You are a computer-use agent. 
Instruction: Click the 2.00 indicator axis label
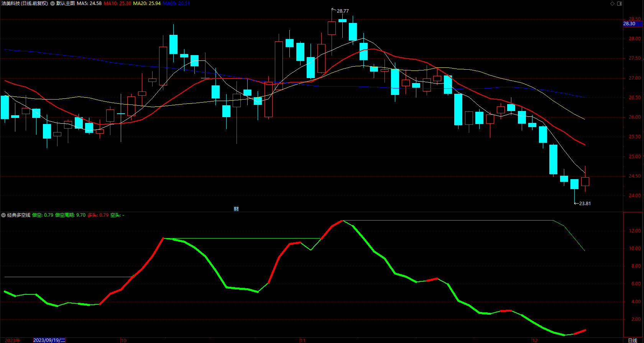[x=636, y=319]
